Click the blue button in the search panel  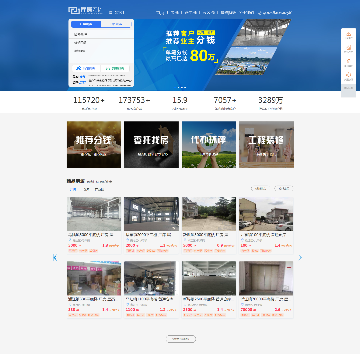pos(86,68)
